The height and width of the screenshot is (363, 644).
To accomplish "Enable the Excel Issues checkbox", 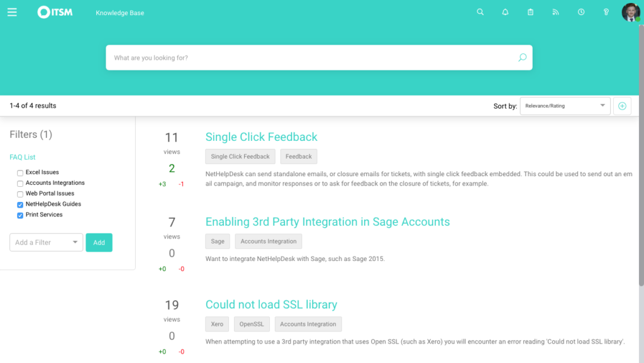I will tap(20, 173).
